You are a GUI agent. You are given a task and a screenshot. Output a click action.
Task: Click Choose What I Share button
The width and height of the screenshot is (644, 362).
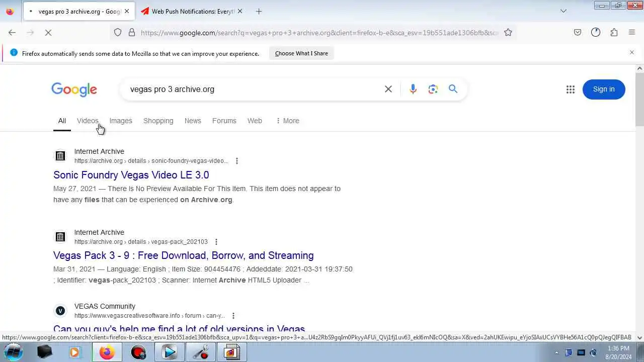[301, 53]
